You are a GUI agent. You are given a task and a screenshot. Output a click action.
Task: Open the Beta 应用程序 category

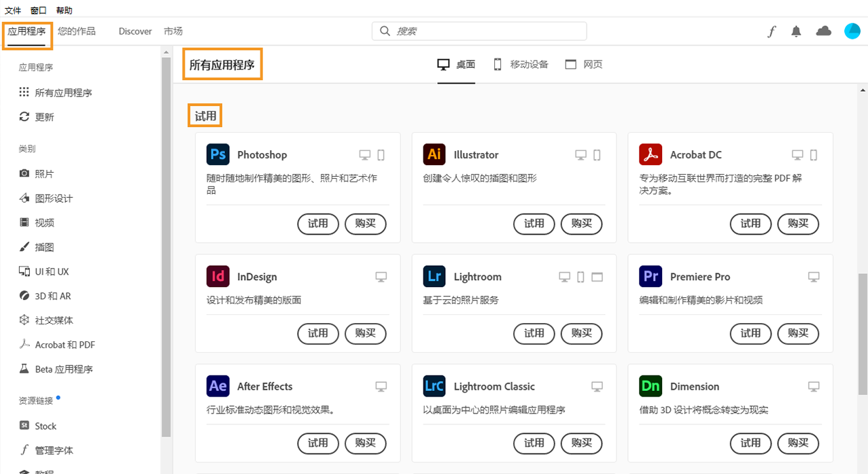click(x=56, y=369)
